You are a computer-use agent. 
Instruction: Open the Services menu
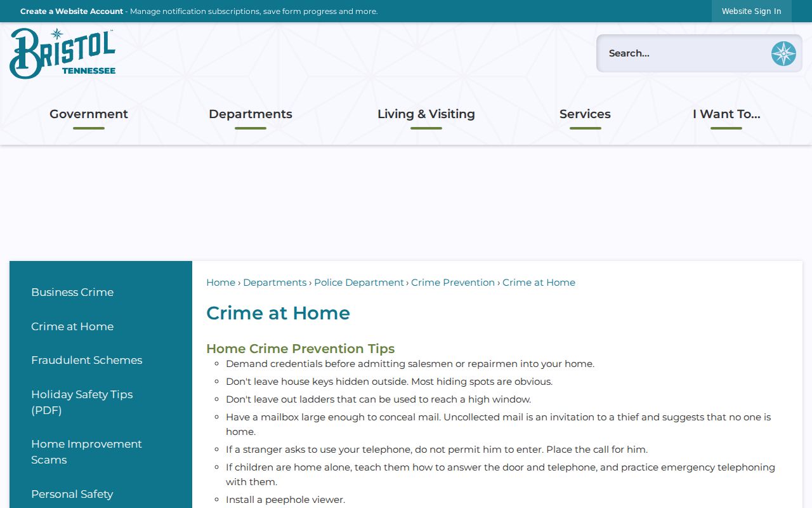[585, 114]
